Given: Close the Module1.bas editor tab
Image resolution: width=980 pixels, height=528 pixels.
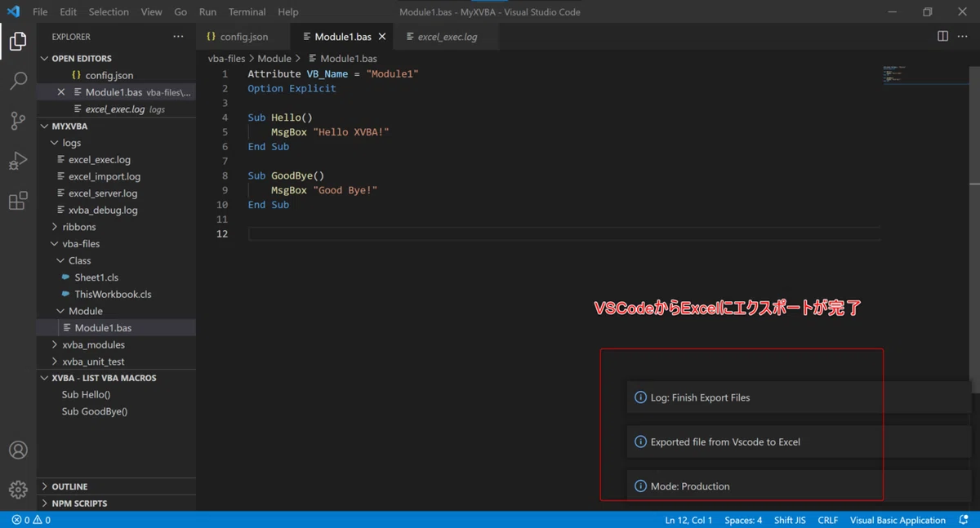Looking at the screenshot, I should click(x=382, y=37).
